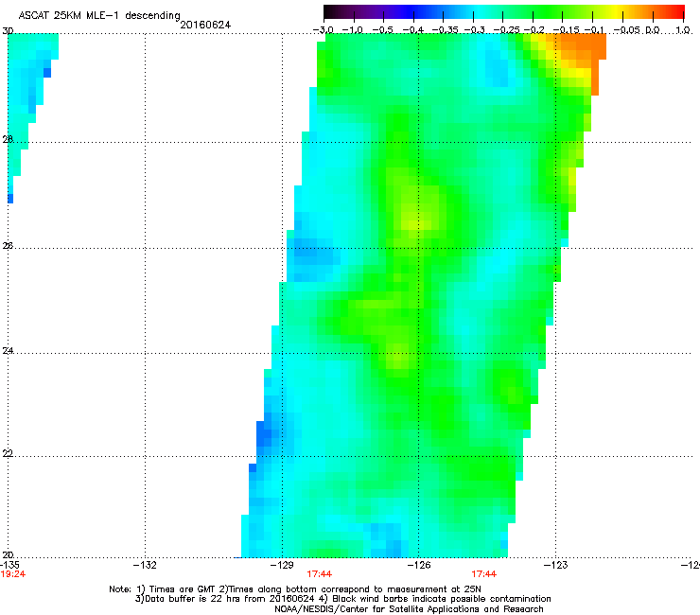
Task: Click the longitude label -126
Action: click(x=419, y=565)
